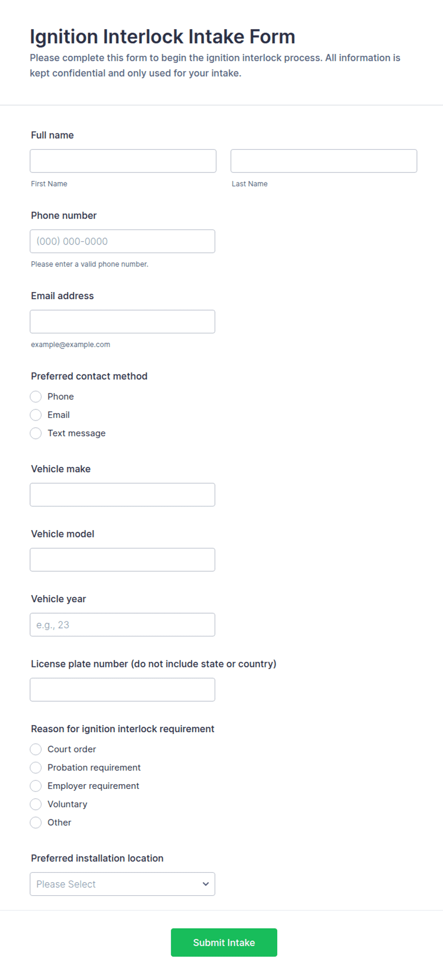This screenshot has height=980, width=443.
Task: Click the Ignition Interlock Intake Form heading
Action: 162,37
